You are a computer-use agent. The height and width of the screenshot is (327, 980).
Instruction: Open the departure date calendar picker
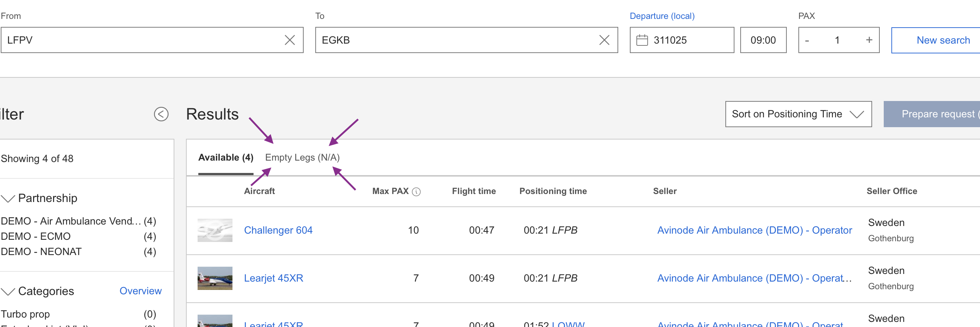tap(642, 40)
